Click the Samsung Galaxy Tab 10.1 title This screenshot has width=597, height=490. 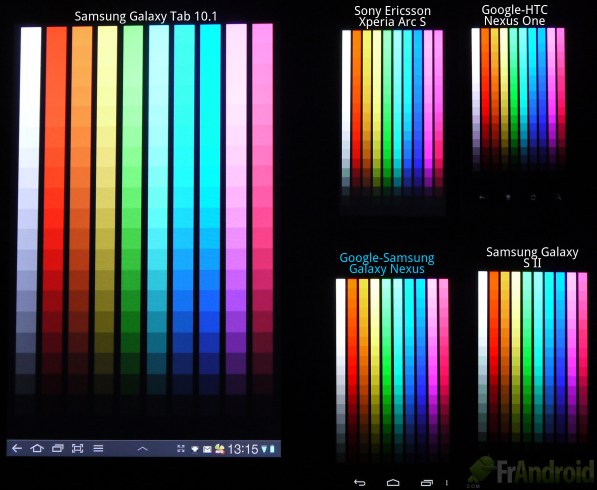[x=146, y=16]
